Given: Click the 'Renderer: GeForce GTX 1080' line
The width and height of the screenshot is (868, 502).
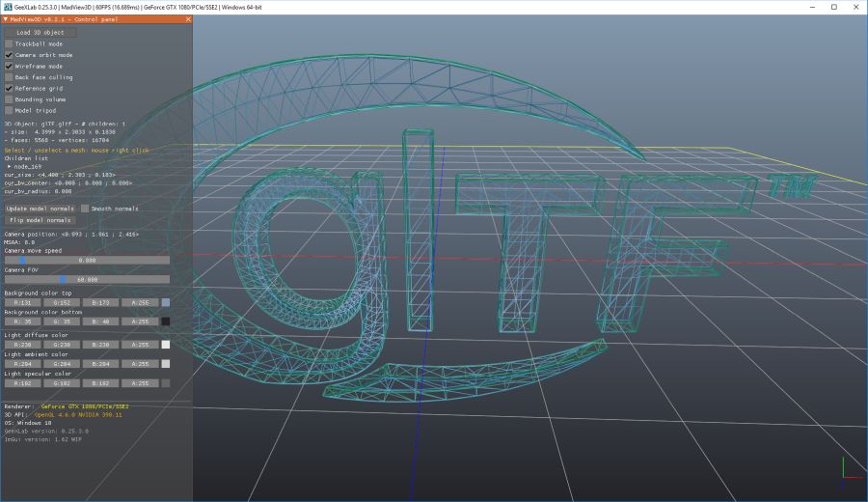Looking at the screenshot, I should coord(67,406).
